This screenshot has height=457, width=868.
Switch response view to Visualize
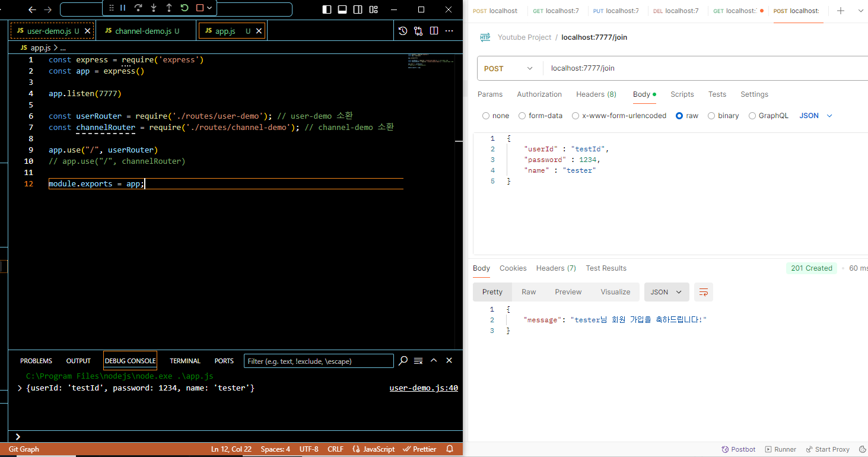coord(615,292)
